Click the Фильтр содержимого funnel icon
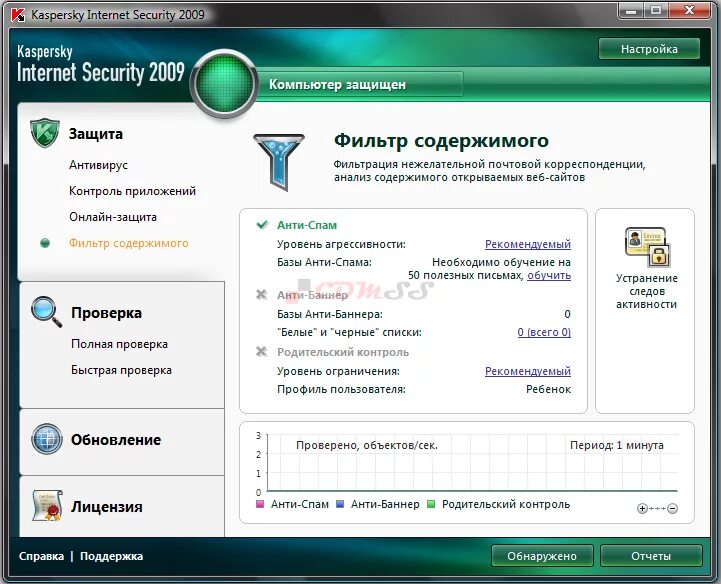The image size is (721, 584). coord(279,161)
